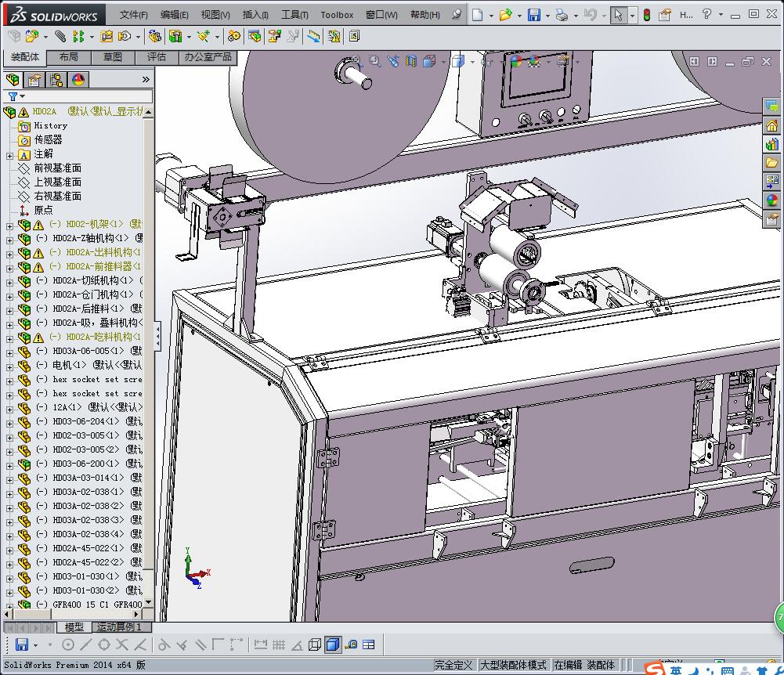Image resolution: width=784 pixels, height=675 pixels.
Task: Open the Print tool
Action: pos(562,15)
